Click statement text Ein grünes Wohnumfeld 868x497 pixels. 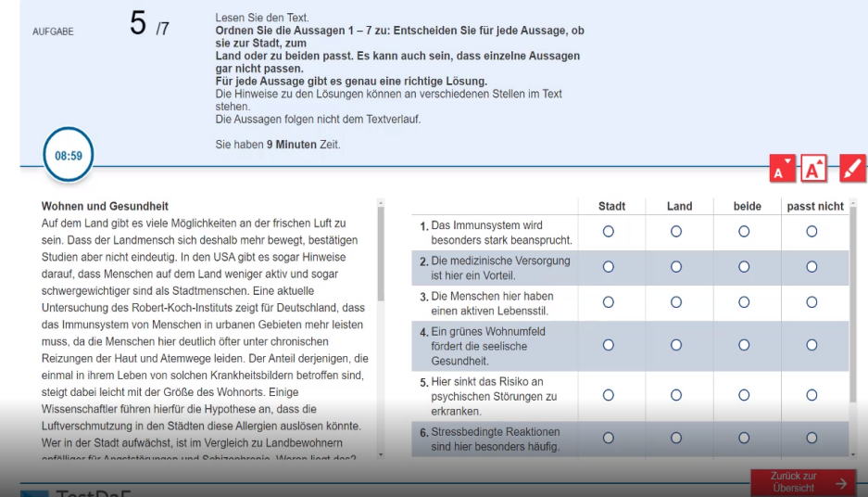pos(488,346)
